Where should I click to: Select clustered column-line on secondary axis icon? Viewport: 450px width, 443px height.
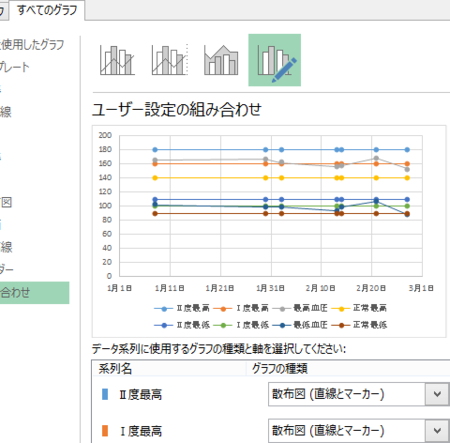click(170, 60)
